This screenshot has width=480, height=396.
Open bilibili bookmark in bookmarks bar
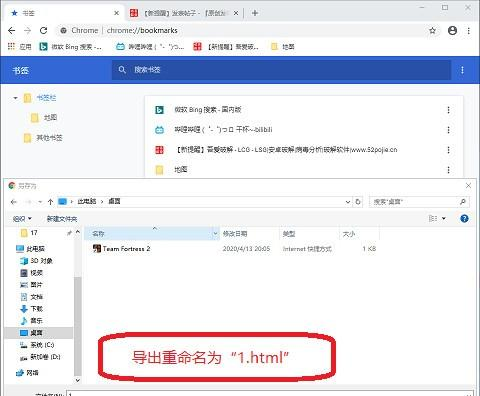[150, 47]
